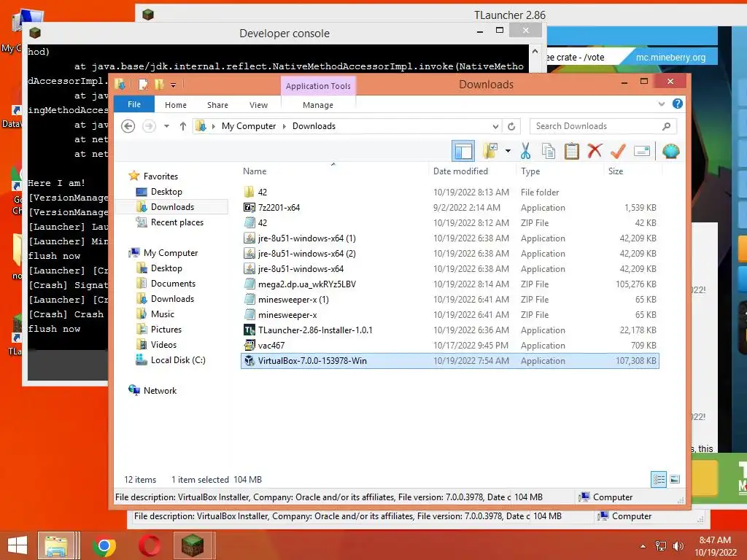This screenshot has height=560, width=747.
Task: Click Downloads breadcrumb in address bar
Action: [x=314, y=126]
